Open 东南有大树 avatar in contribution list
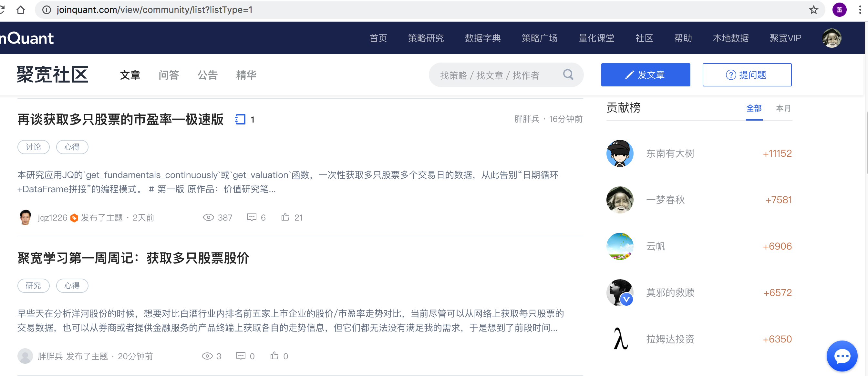This screenshot has width=868, height=376. coord(620,153)
